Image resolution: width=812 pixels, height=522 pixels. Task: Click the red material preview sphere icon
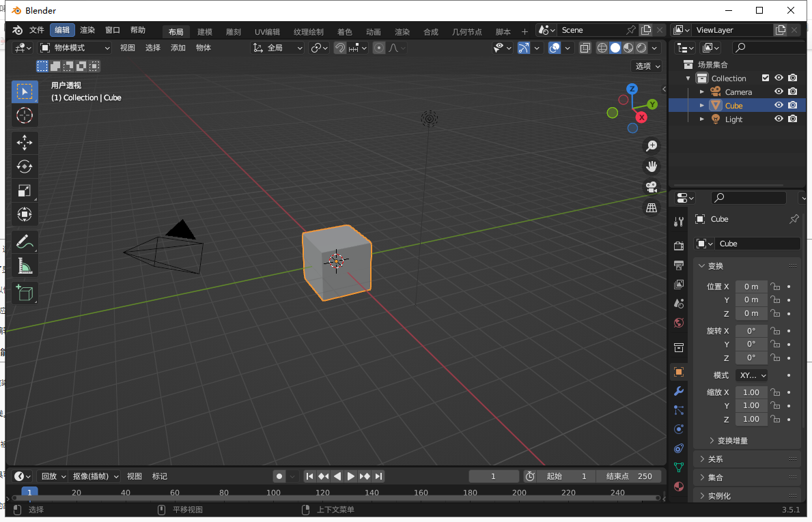[x=678, y=486]
